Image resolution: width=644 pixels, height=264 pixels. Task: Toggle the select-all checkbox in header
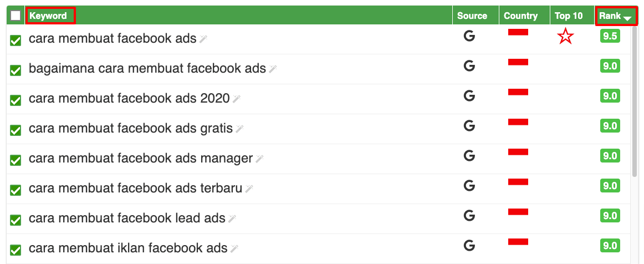click(x=16, y=16)
